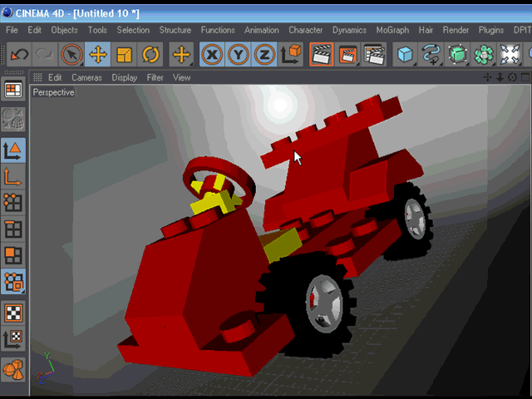Activate the Rotate tool
532x399 pixels.
(150, 54)
